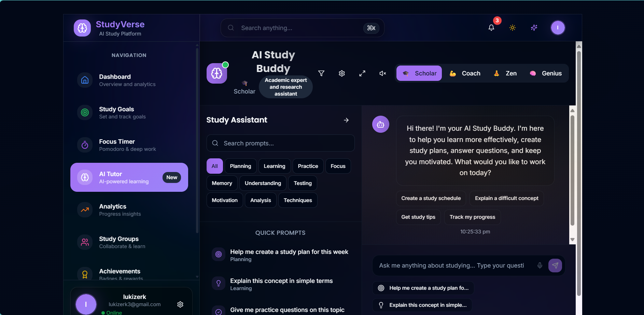Filter prompts by Understanding

[x=263, y=183]
